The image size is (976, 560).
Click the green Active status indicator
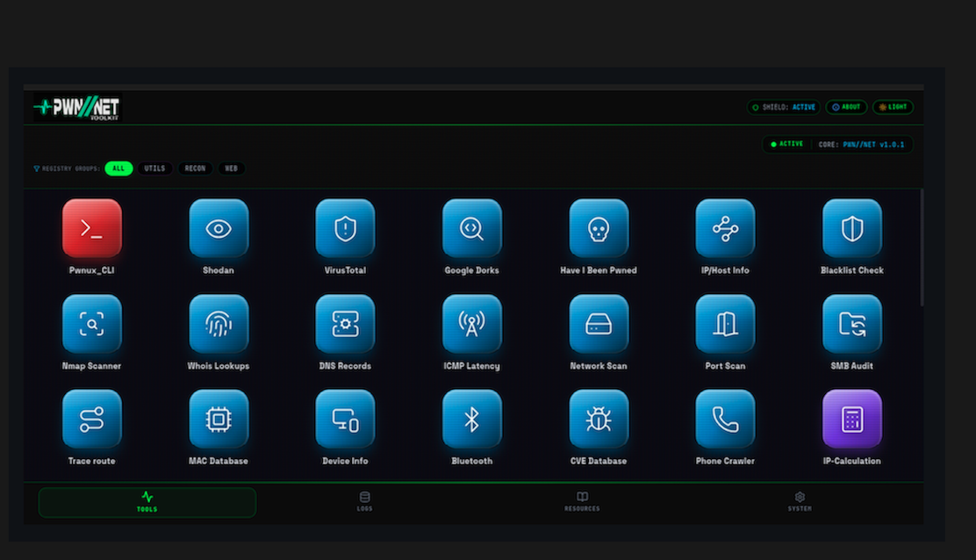(x=786, y=144)
